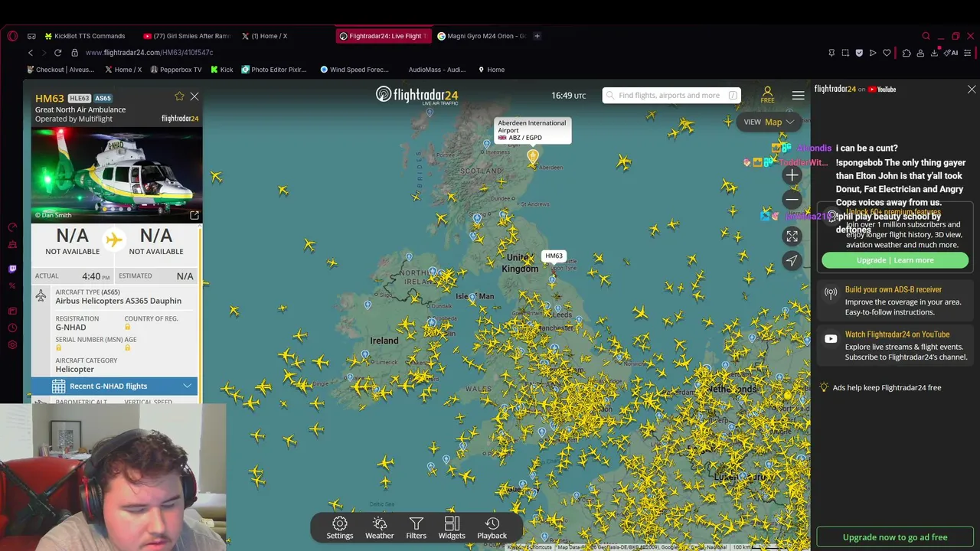Screen dimensions: 980x551
Task: Click the helicopter G-NHAD photo thumbnail
Action: (x=116, y=174)
